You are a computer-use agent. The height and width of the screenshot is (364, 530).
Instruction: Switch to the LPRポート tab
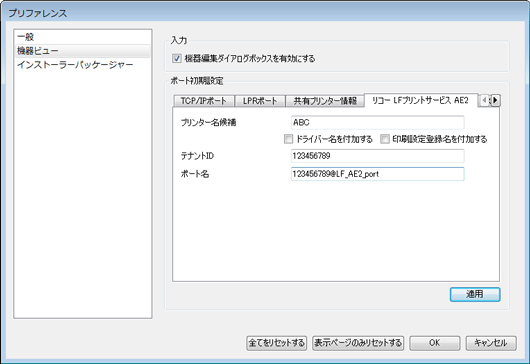click(260, 101)
